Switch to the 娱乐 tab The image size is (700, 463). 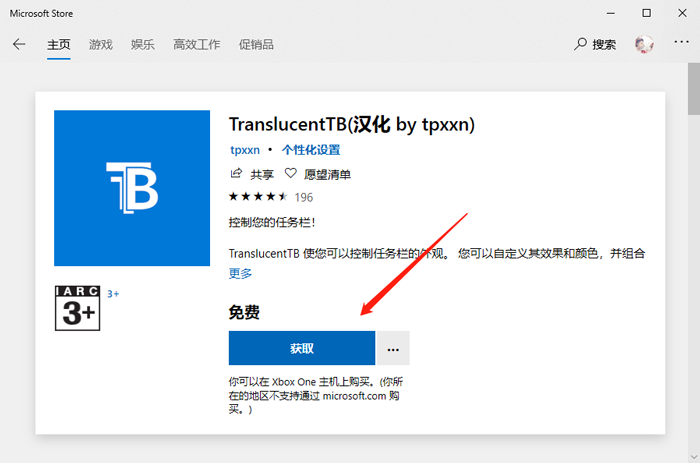pyautogui.click(x=142, y=45)
